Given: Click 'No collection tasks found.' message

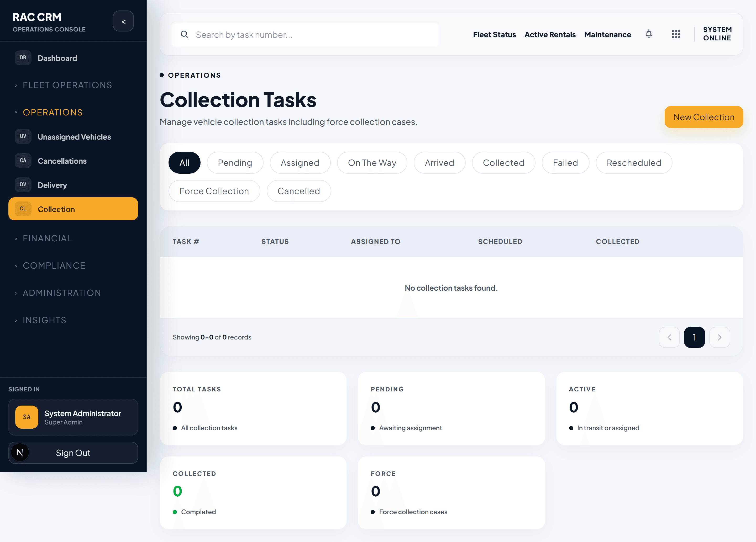Looking at the screenshot, I should [451, 288].
